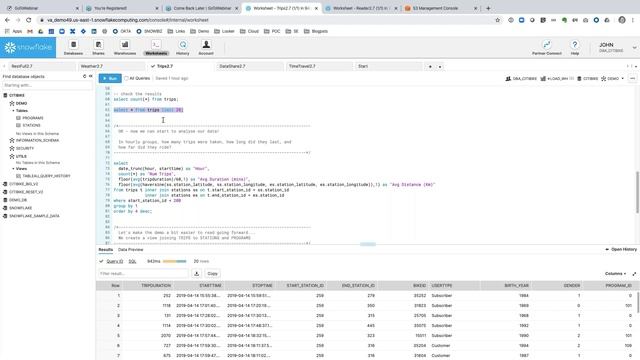
Task: Run the selected query
Action: (x=110, y=78)
